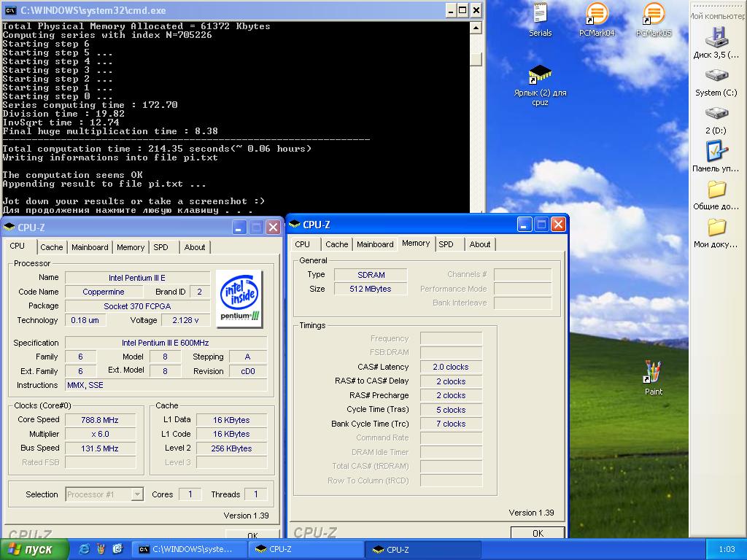Click the Core Speed 788.8 MHz field
The height and width of the screenshot is (560, 747).
100,420
